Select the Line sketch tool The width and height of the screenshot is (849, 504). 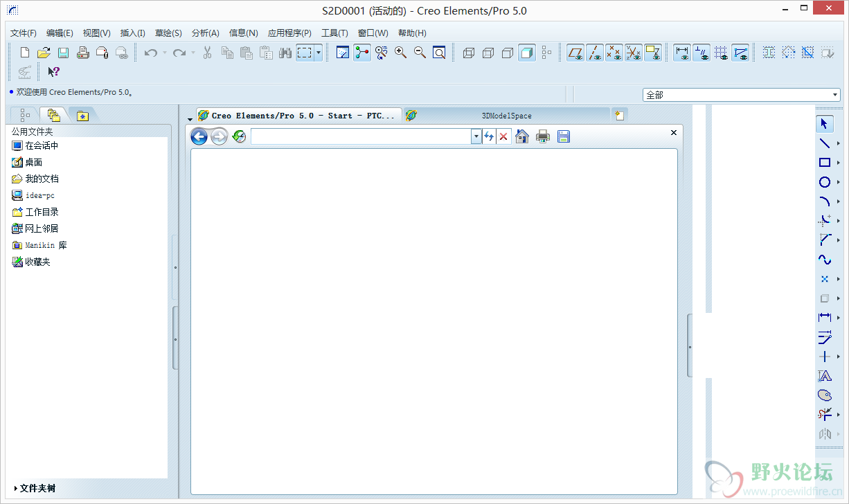tap(824, 143)
